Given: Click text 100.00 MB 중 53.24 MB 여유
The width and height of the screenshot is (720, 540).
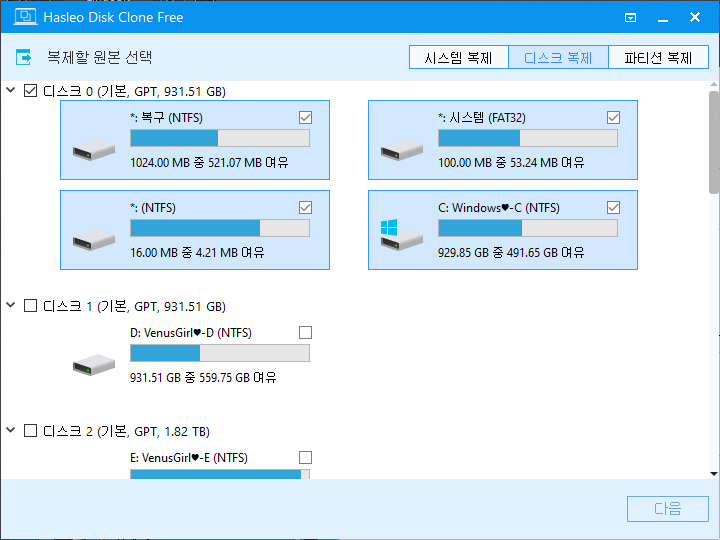Looking at the screenshot, I should (x=511, y=163).
